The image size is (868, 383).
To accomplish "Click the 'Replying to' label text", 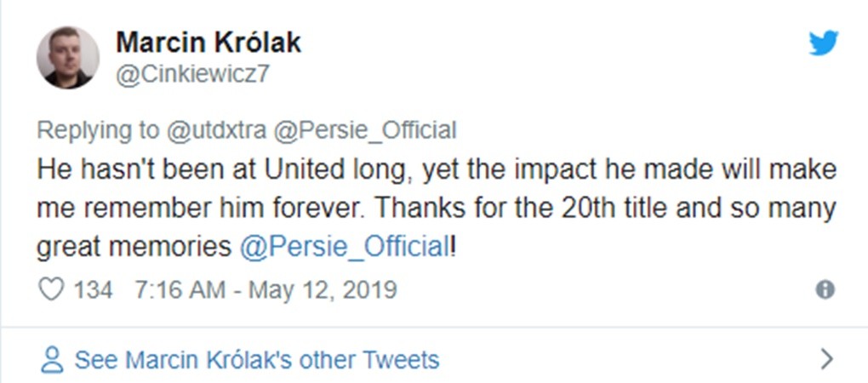I will coord(98,130).
